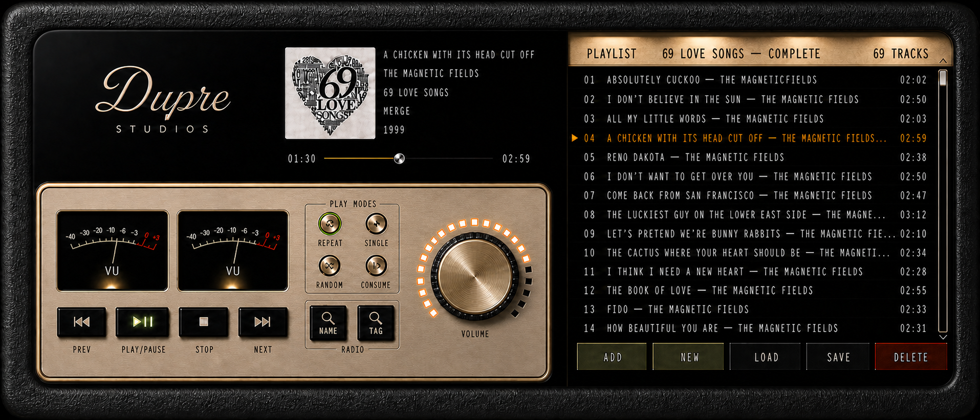Select track 01 Absolutely Cuckoo
980x420 pixels.
coord(755,80)
